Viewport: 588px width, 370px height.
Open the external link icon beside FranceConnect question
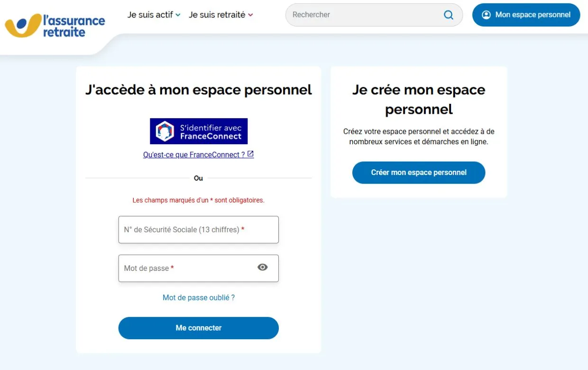[251, 154]
